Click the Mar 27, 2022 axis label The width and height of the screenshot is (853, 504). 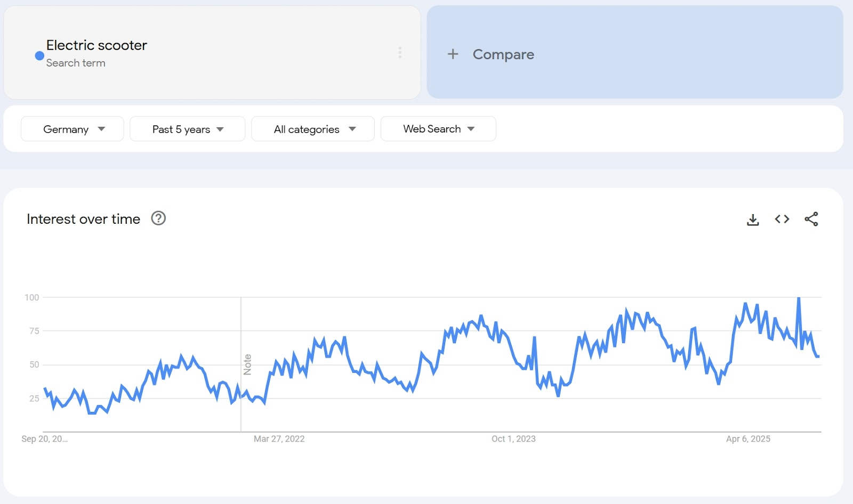click(x=279, y=439)
